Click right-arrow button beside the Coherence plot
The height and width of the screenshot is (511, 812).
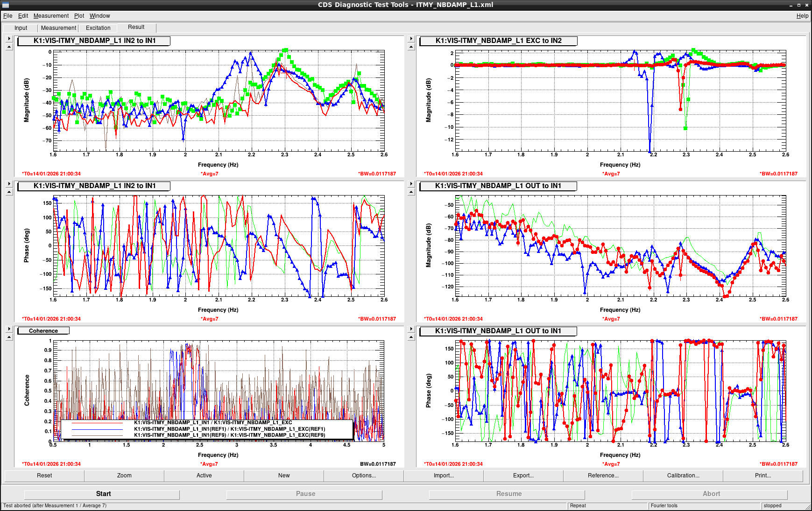tap(9, 329)
